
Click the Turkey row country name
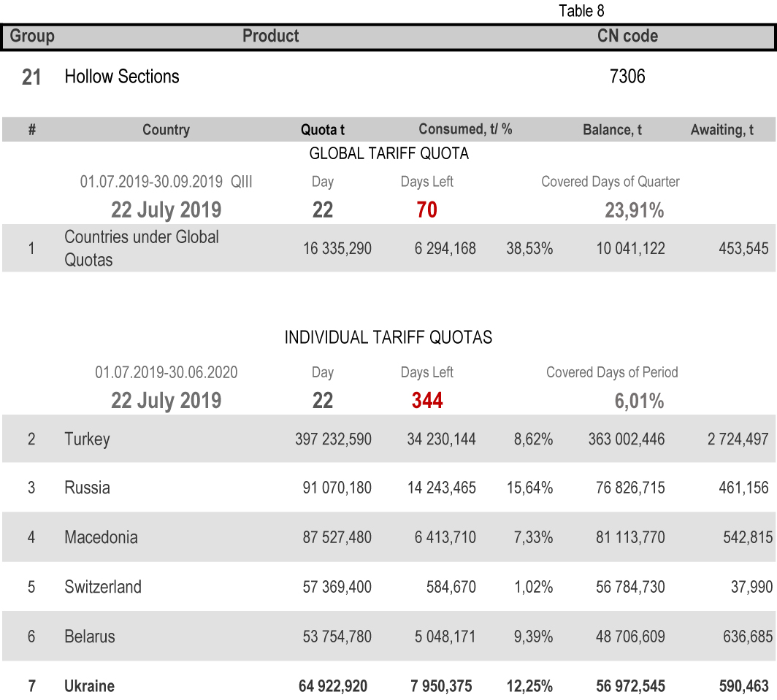pyautogui.click(x=87, y=439)
